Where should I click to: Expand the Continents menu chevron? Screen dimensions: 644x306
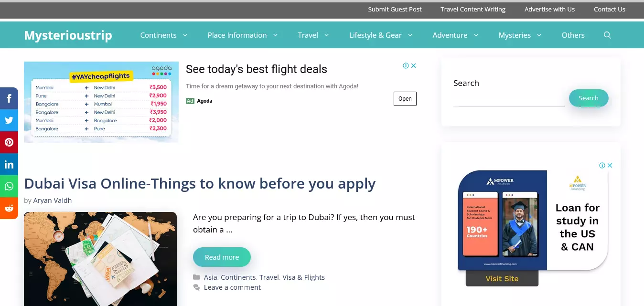[185, 35]
